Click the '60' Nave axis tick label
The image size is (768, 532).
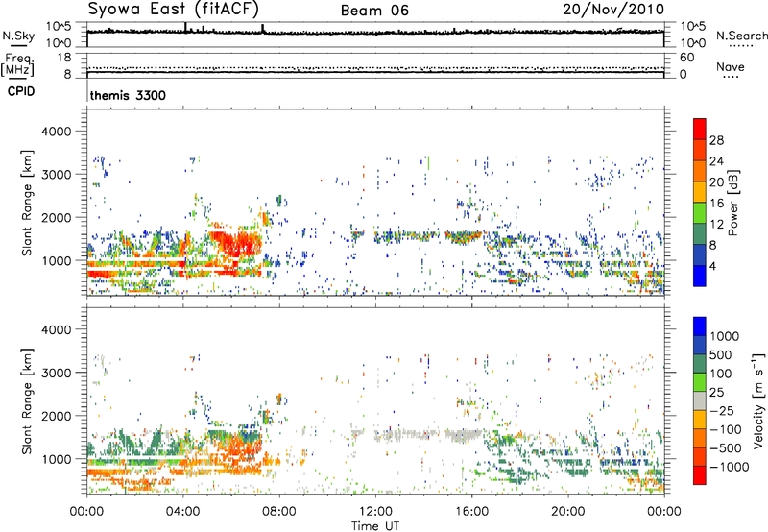[x=686, y=58]
